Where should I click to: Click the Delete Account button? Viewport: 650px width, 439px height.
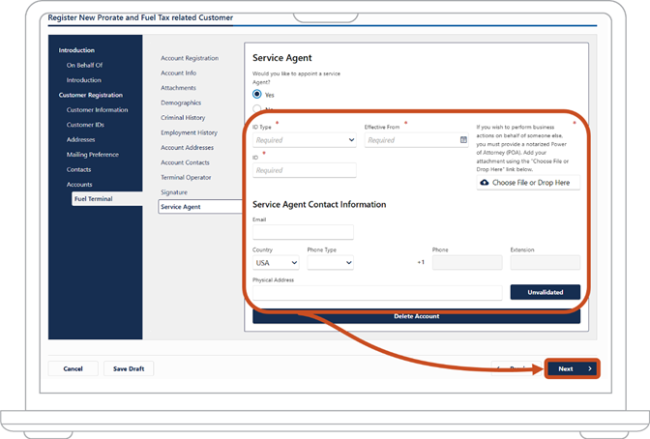pos(416,316)
